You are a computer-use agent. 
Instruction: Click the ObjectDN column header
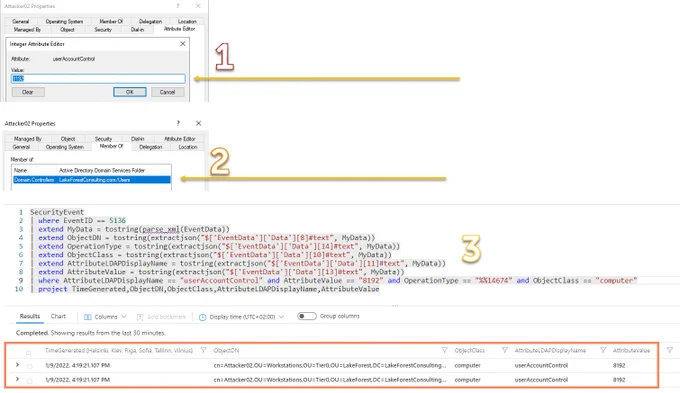[226, 350]
